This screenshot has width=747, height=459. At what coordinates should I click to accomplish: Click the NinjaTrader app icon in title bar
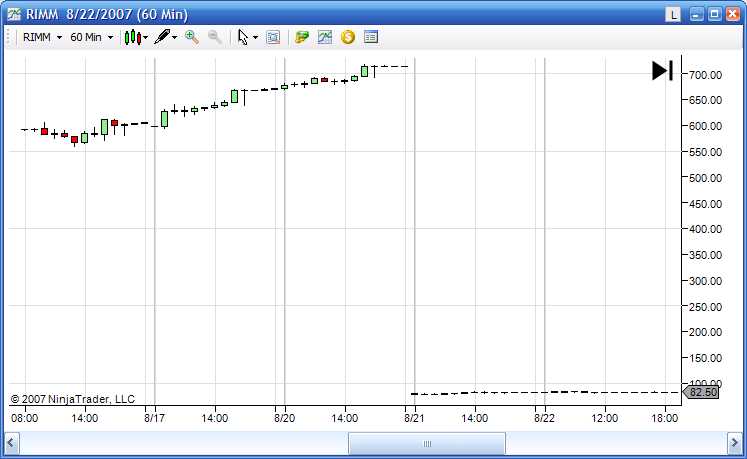(14, 14)
